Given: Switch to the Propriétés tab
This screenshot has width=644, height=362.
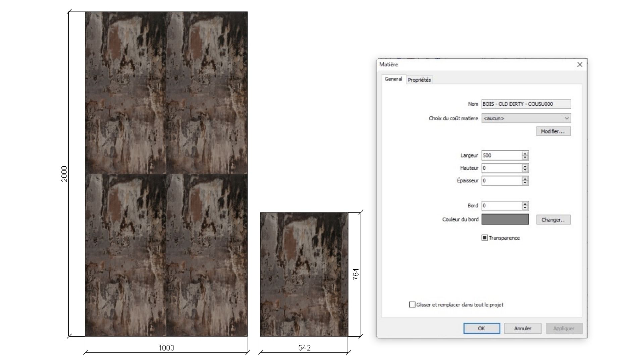Looking at the screenshot, I should pos(419,80).
